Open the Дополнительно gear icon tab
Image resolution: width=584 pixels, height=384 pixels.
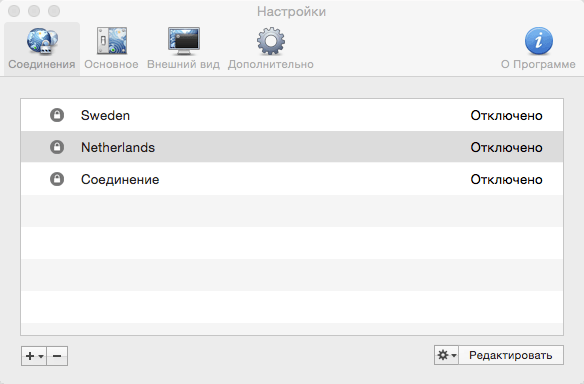(x=271, y=41)
